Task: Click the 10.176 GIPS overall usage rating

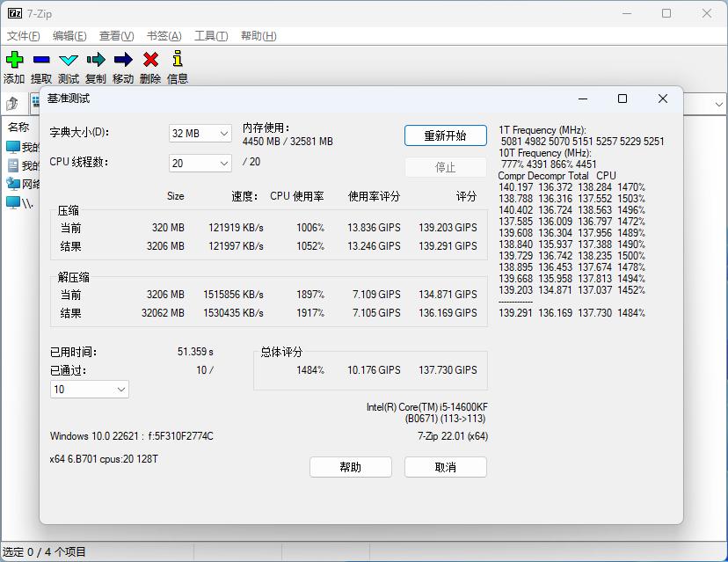Action: (374, 369)
